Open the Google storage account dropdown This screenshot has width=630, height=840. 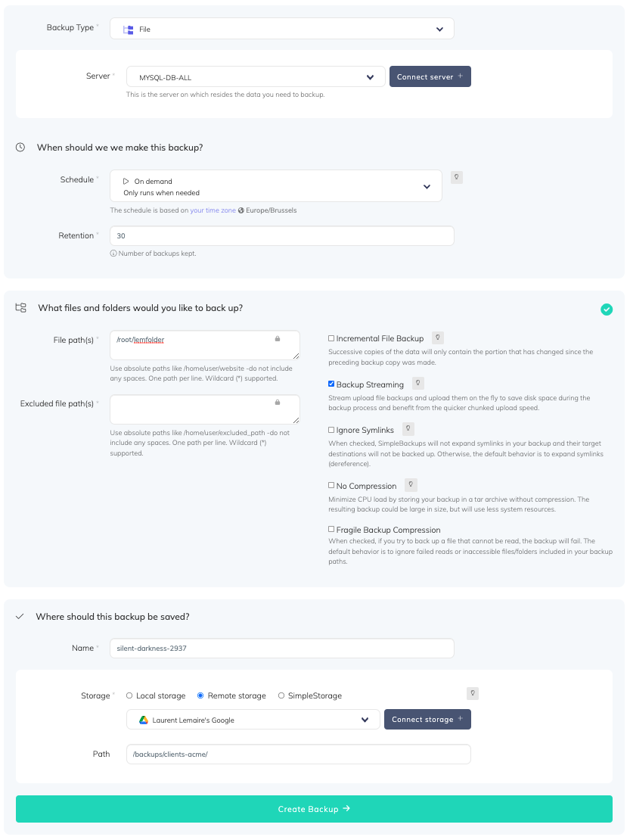[x=253, y=720]
